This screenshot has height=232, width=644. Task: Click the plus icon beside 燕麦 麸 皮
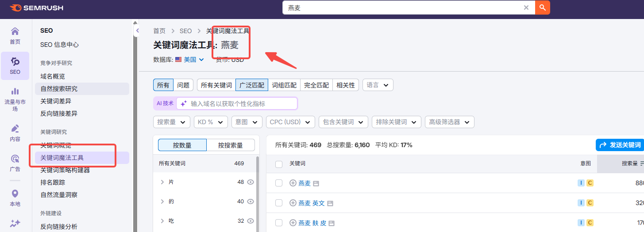293,223
